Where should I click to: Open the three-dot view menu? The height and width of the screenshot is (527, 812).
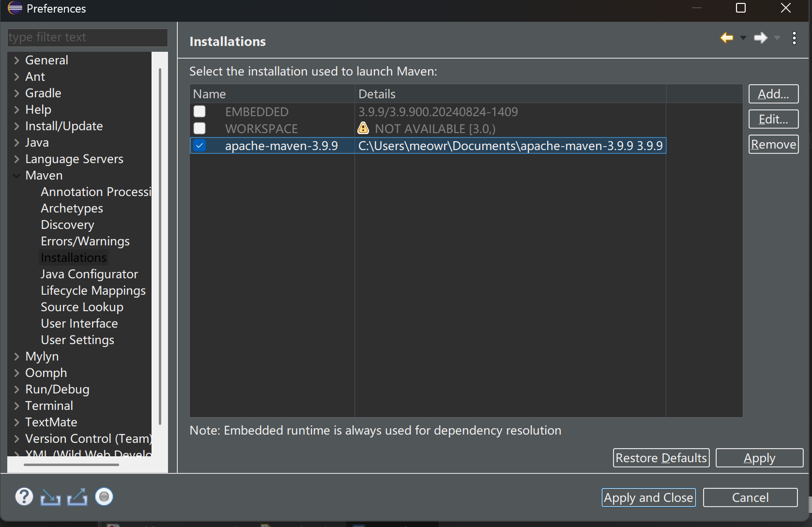[794, 38]
